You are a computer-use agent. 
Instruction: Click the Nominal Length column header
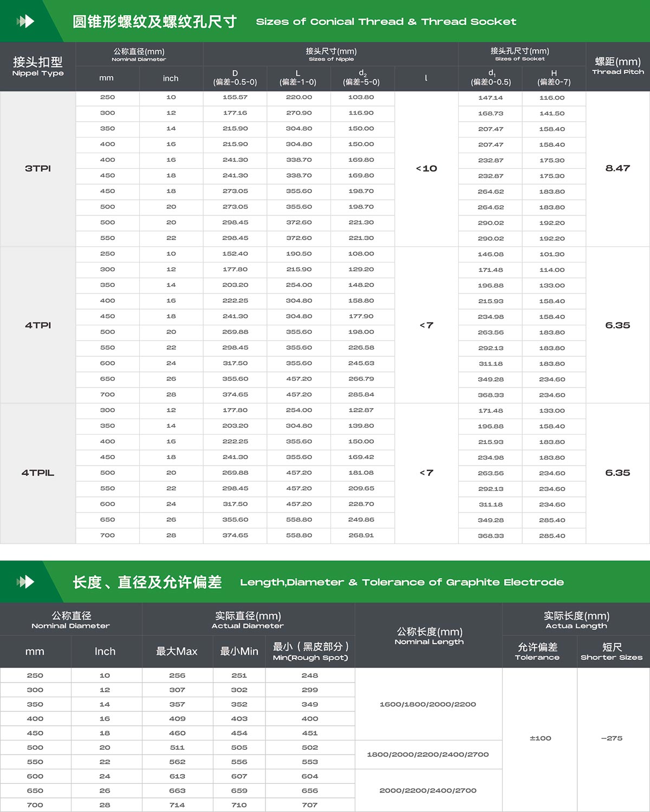coord(429,636)
